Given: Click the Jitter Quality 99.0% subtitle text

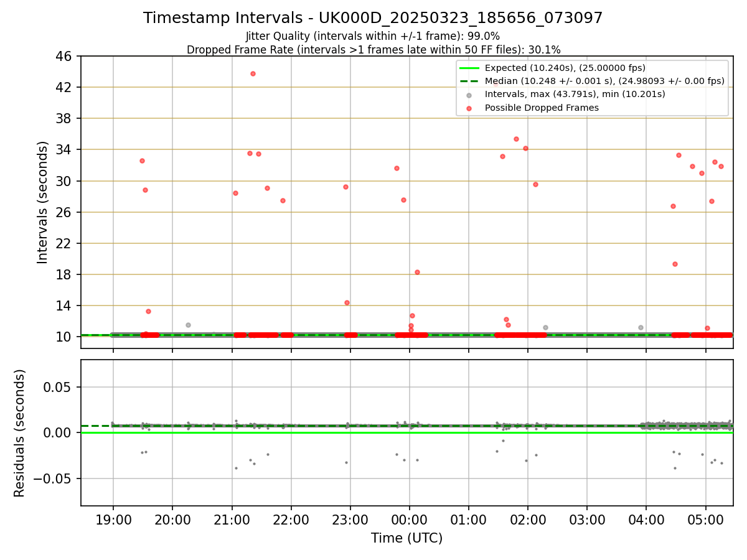Looking at the screenshot, I should [x=373, y=36].
